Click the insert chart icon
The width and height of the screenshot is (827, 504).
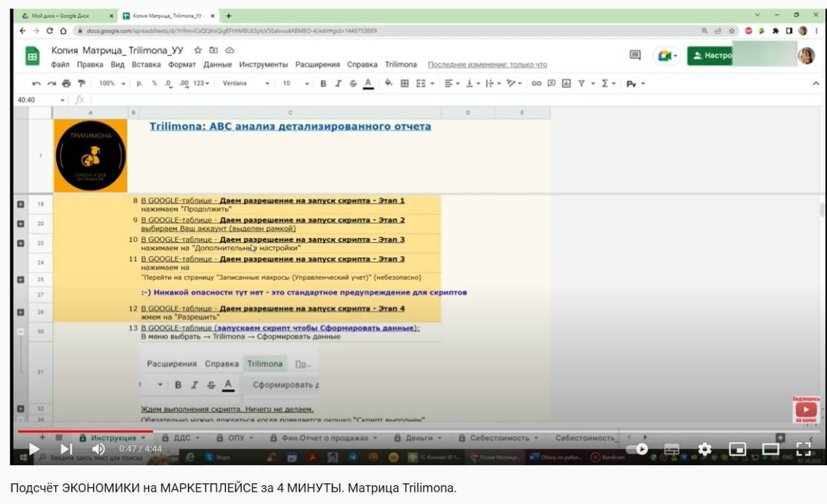[567, 83]
